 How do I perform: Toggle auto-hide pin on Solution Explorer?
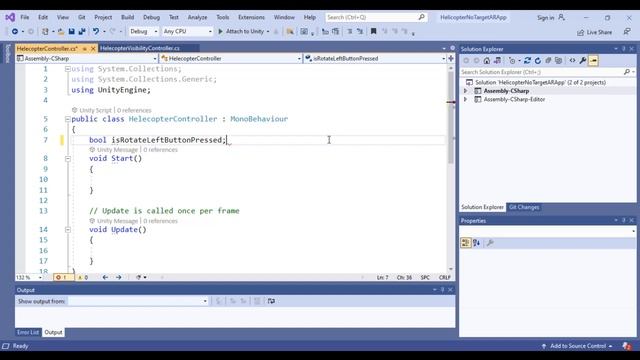623,49
